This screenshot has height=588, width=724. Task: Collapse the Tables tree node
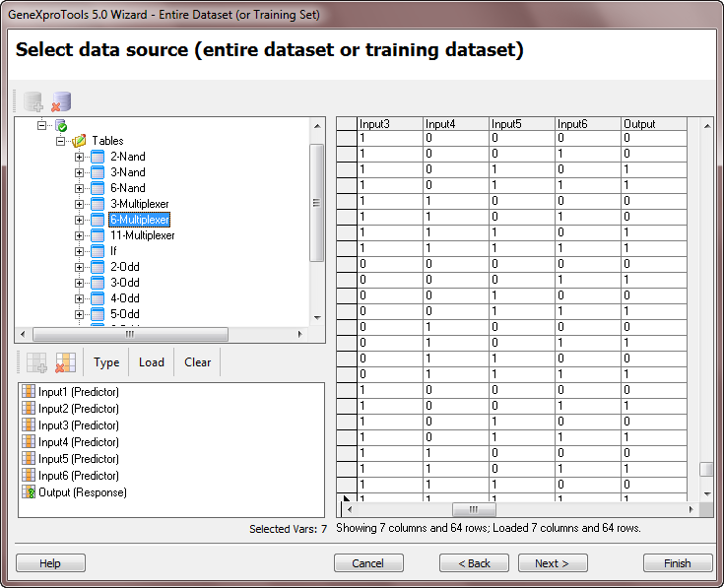click(x=61, y=141)
